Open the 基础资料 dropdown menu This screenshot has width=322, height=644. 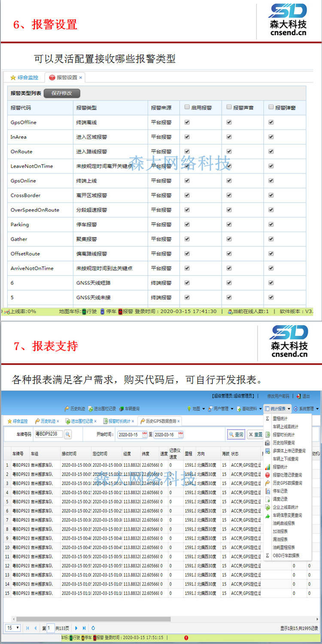pos(249,409)
